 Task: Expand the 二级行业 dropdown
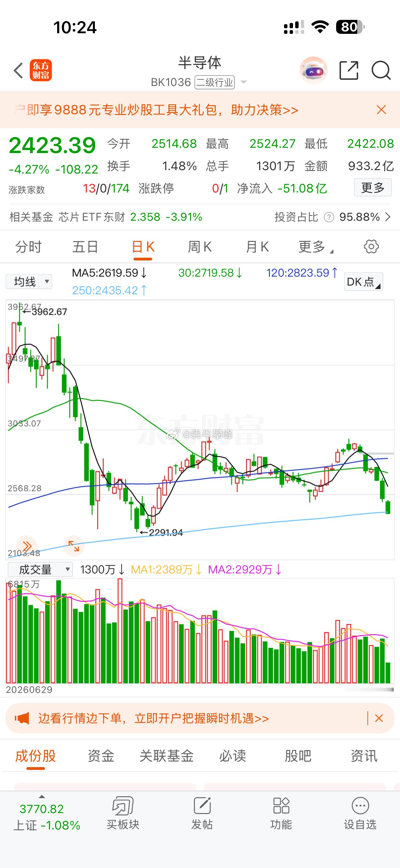point(244,82)
